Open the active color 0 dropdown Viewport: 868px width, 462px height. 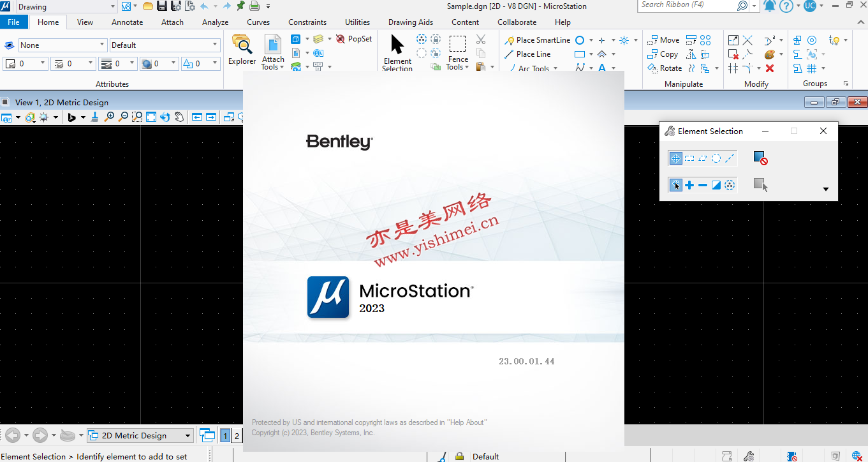click(x=43, y=63)
